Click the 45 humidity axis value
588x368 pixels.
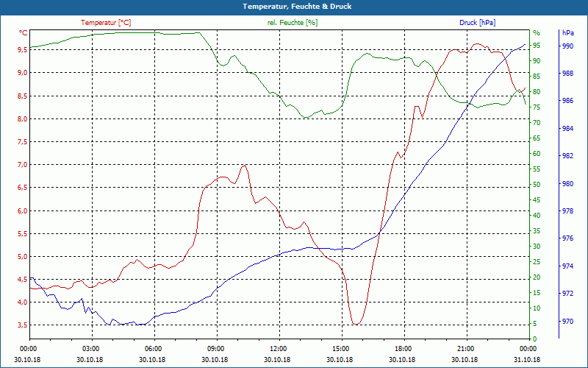coord(537,200)
